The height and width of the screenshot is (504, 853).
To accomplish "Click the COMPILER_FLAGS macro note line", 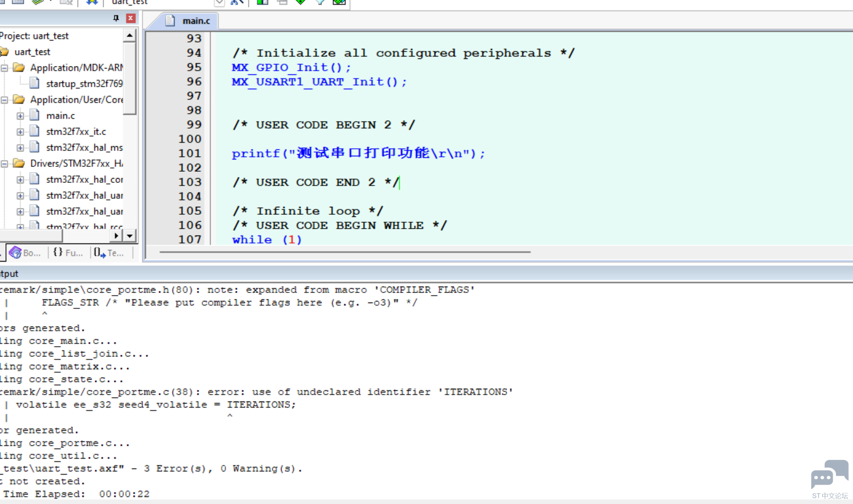I will [237, 290].
